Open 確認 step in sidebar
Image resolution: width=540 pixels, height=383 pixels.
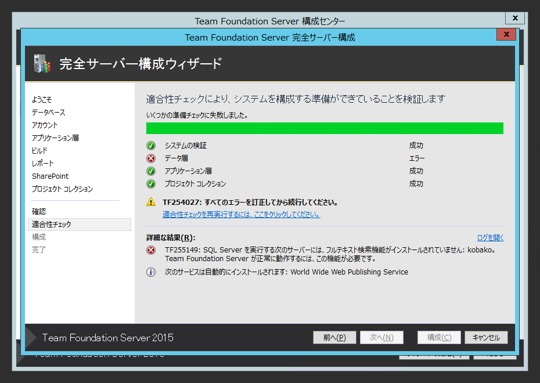(39, 211)
